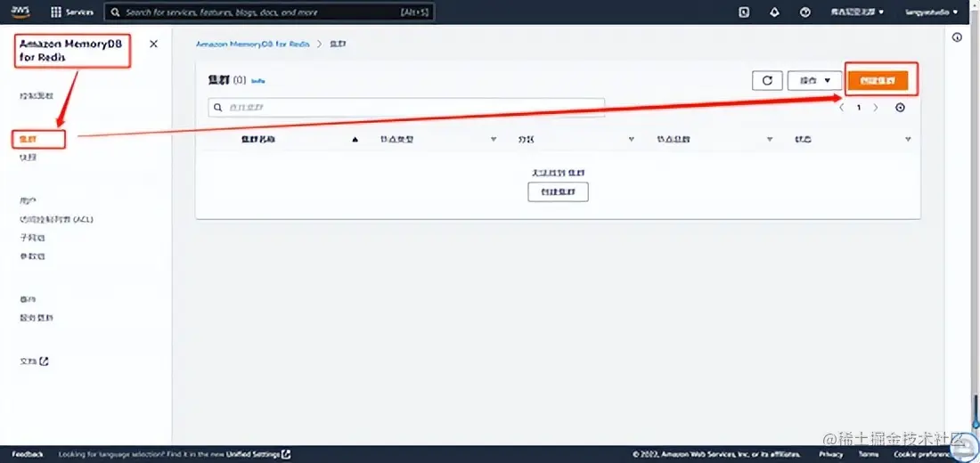This screenshot has width=980, height=463.
Task: Go to previous page in pagination
Action: (x=842, y=108)
